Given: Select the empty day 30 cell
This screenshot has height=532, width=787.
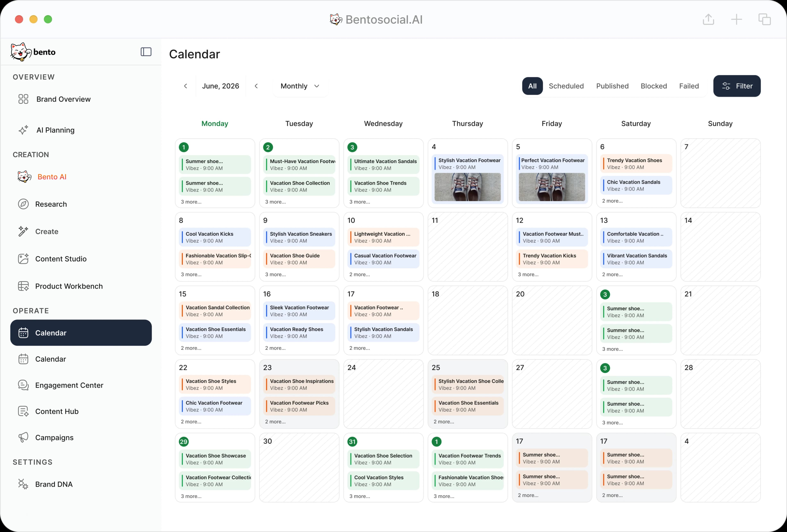Looking at the screenshot, I should (299, 468).
